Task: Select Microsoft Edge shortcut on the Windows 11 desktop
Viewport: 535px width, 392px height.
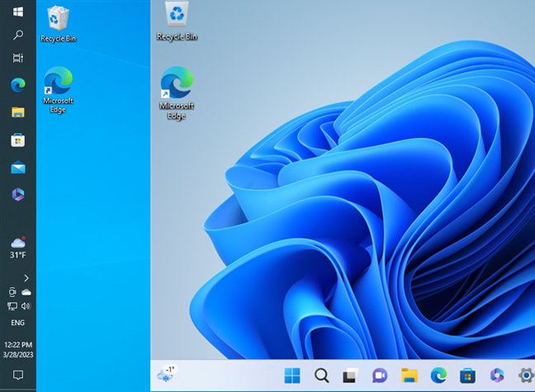Action: [x=177, y=93]
